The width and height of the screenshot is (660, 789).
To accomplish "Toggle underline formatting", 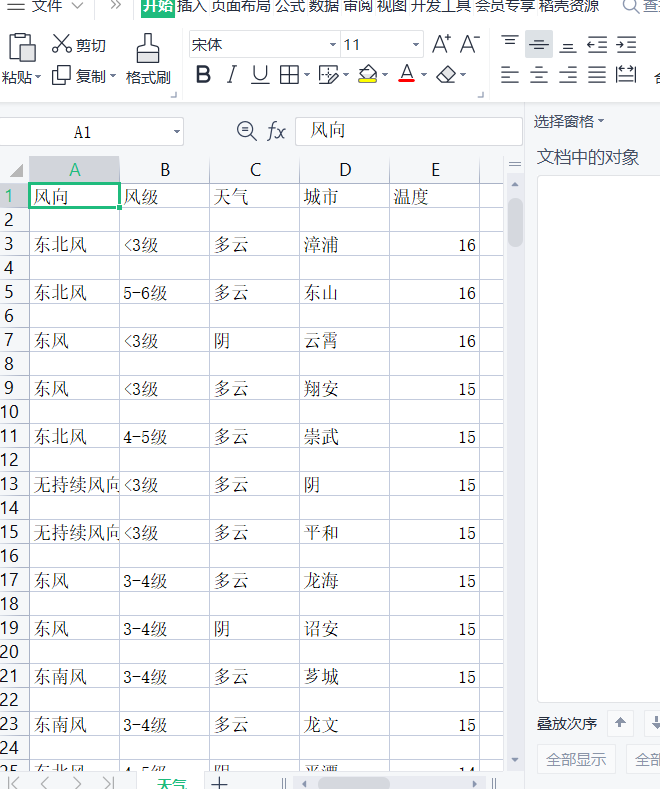I will coord(260,75).
